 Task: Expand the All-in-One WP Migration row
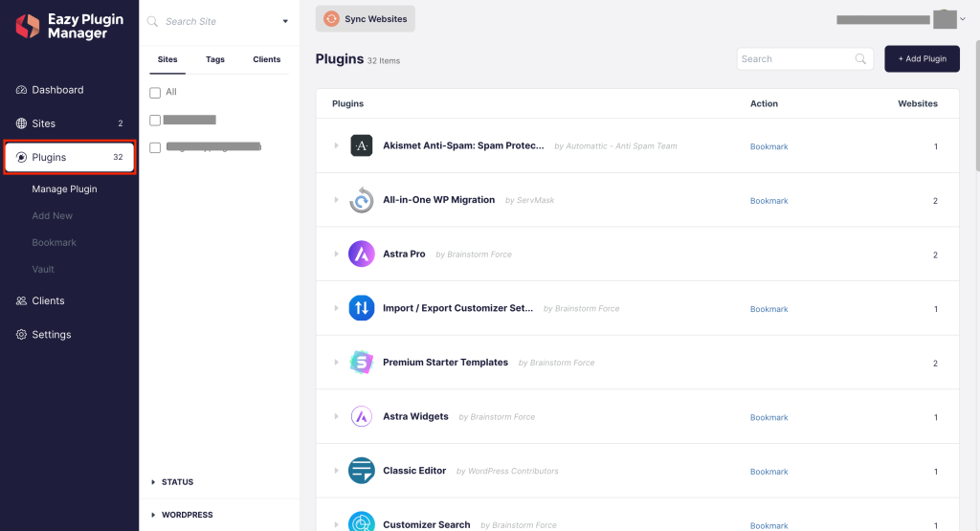[336, 200]
